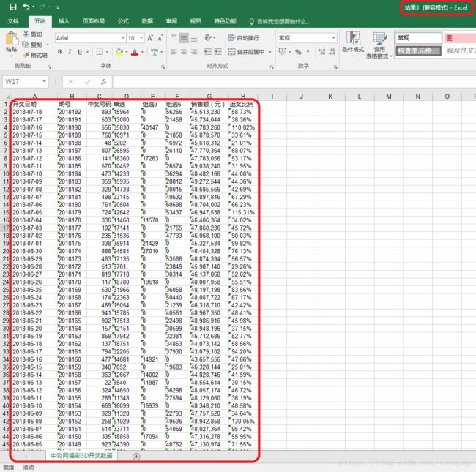The image size is (476, 472).
Task: Open the Arial font name dropdown
Action: (120, 37)
